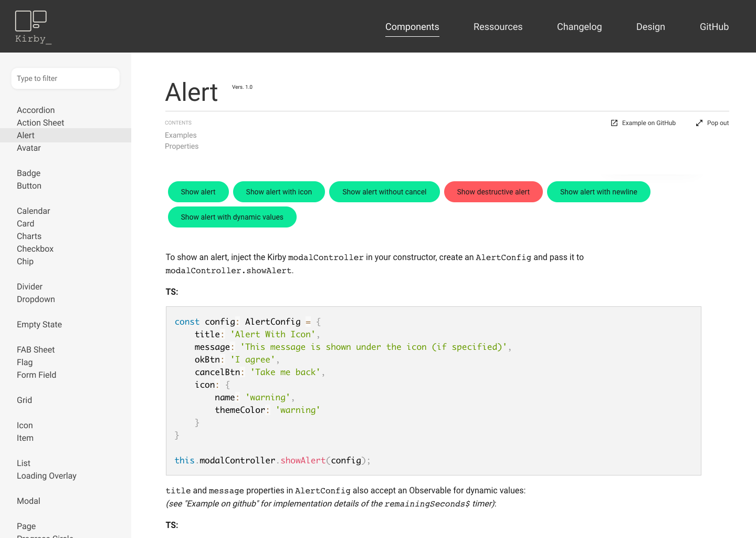This screenshot has height=538, width=756.
Task: Open Item in the sidebar
Action: [x=25, y=438]
